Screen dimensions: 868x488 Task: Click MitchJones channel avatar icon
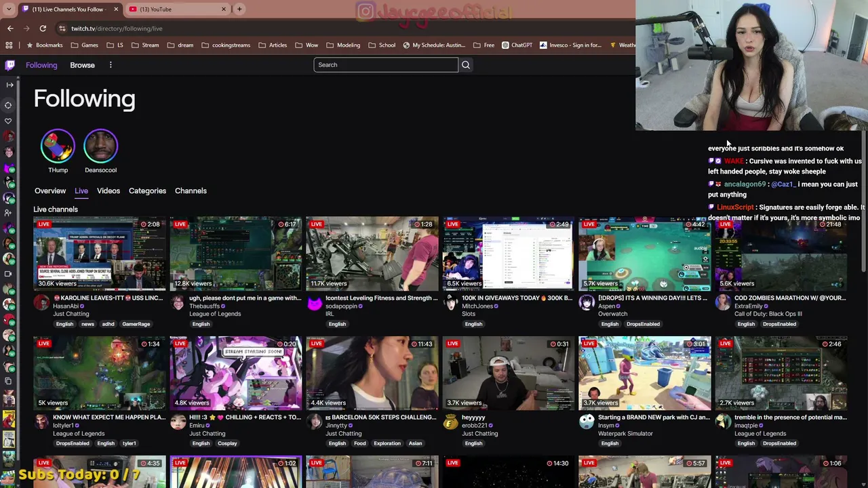tap(450, 303)
